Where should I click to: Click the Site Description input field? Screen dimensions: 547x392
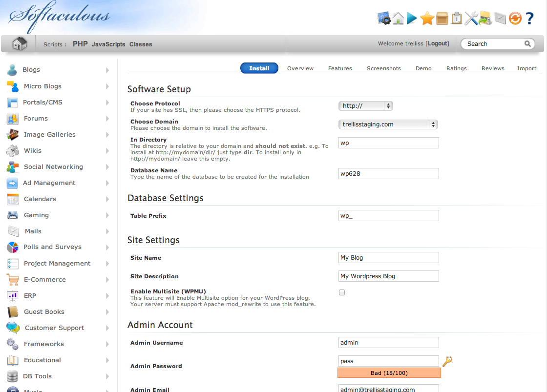(388, 276)
